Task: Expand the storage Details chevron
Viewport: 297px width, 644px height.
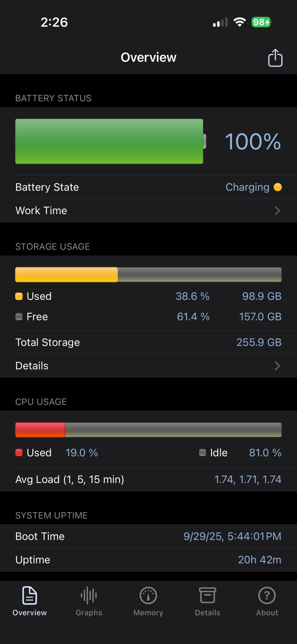Action: coord(277,366)
